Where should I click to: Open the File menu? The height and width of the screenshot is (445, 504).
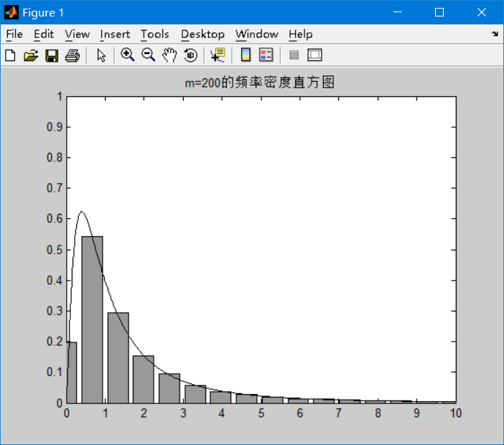point(14,34)
